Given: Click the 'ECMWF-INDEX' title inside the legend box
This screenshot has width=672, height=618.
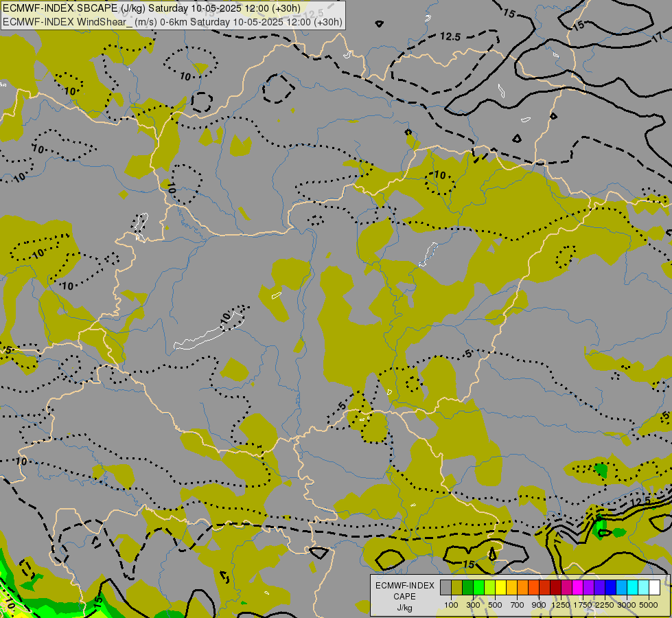Looking at the screenshot, I should coord(404,586).
